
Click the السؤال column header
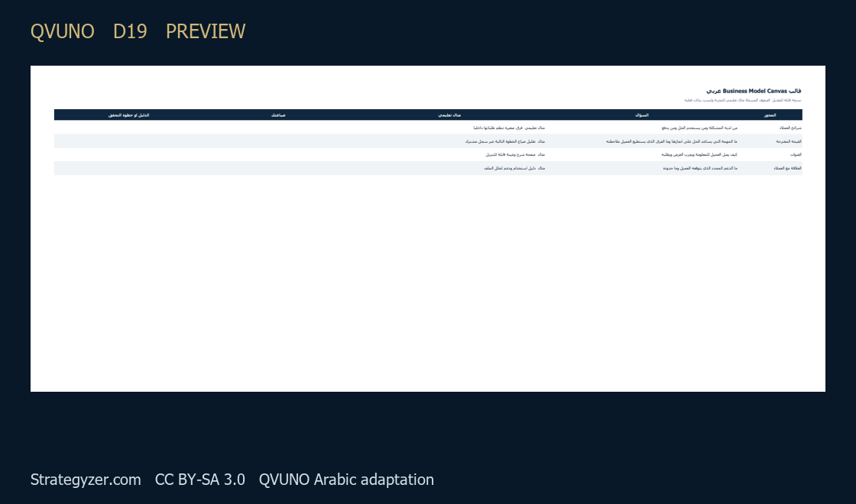(642, 115)
